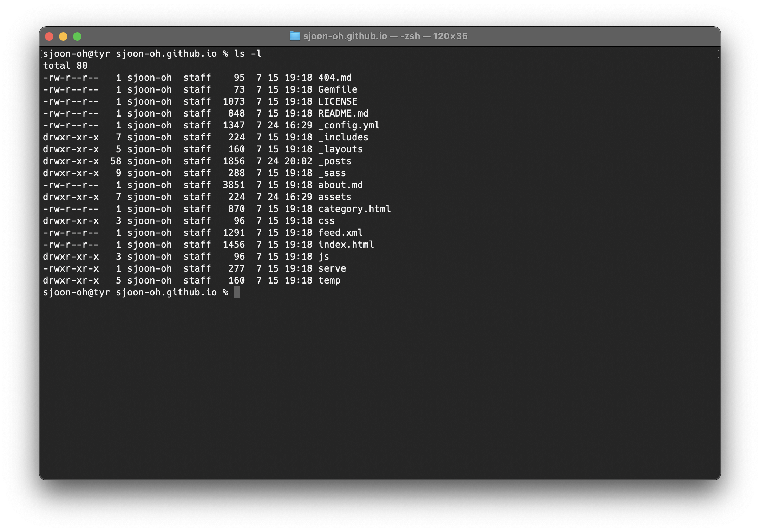Viewport: 760px width, 532px height.
Task: Click the file name Gemfile
Action: [x=338, y=89]
